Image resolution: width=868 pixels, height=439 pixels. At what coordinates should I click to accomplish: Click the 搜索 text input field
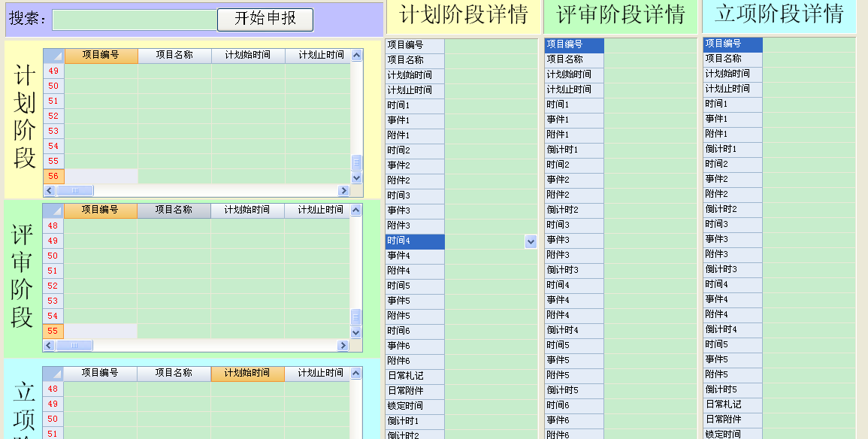(135, 20)
